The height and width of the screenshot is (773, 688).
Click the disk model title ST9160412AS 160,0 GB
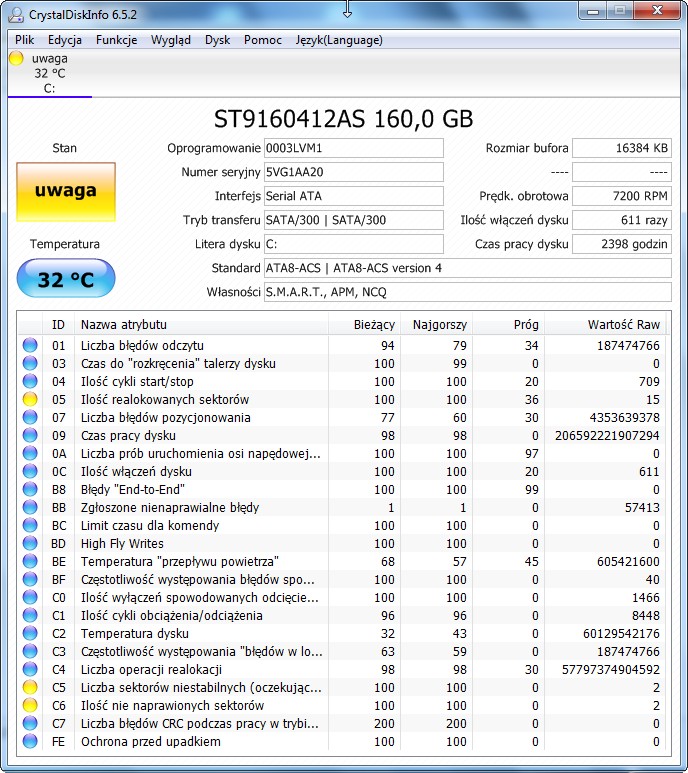click(x=344, y=119)
